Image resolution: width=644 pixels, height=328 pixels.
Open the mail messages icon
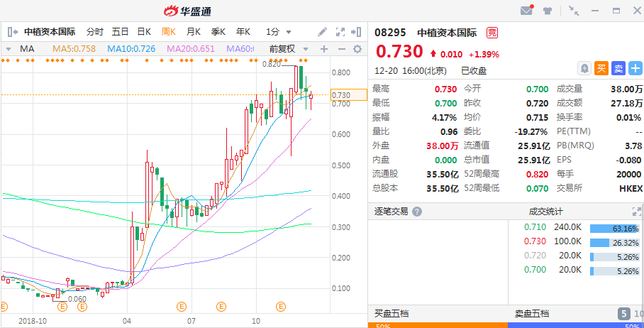526,11
